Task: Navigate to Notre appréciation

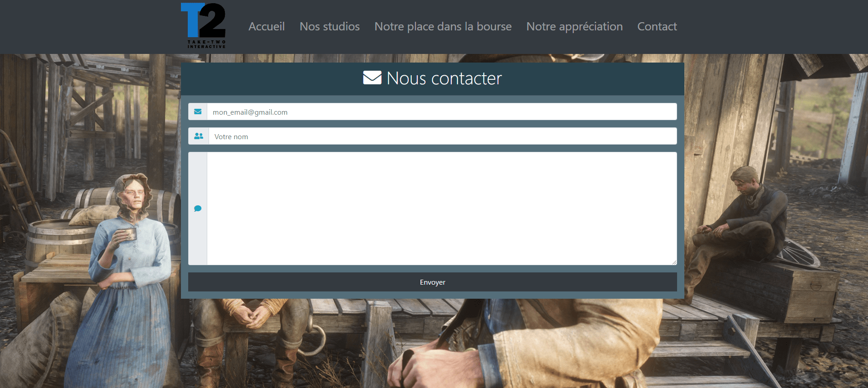Action: pos(575,26)
